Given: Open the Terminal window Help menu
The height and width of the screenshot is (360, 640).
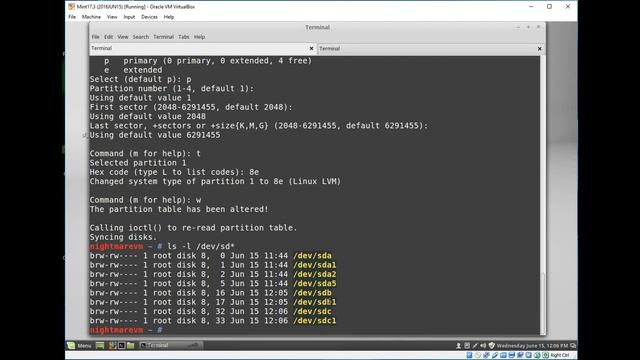Looking at the screenshot, I should tap(199, 37).
